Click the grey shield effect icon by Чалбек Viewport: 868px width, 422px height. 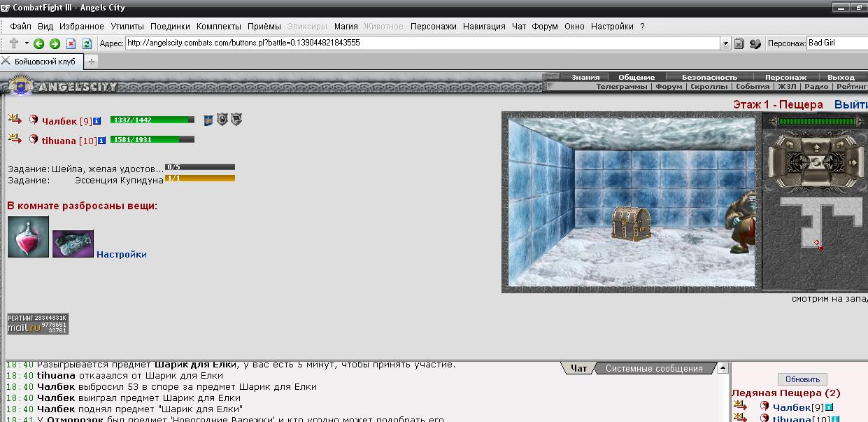[222, 120]
